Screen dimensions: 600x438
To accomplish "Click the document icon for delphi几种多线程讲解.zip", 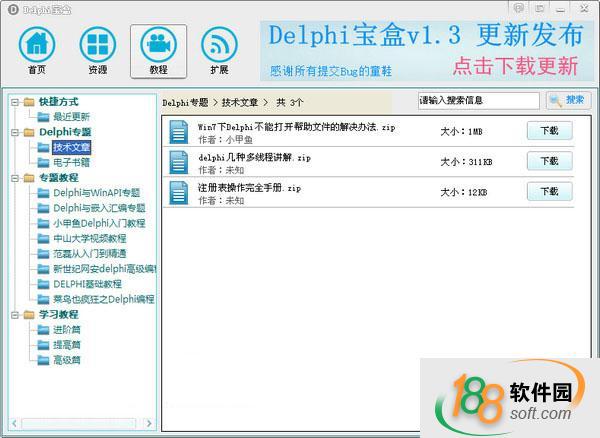I will tap(179, 162).
